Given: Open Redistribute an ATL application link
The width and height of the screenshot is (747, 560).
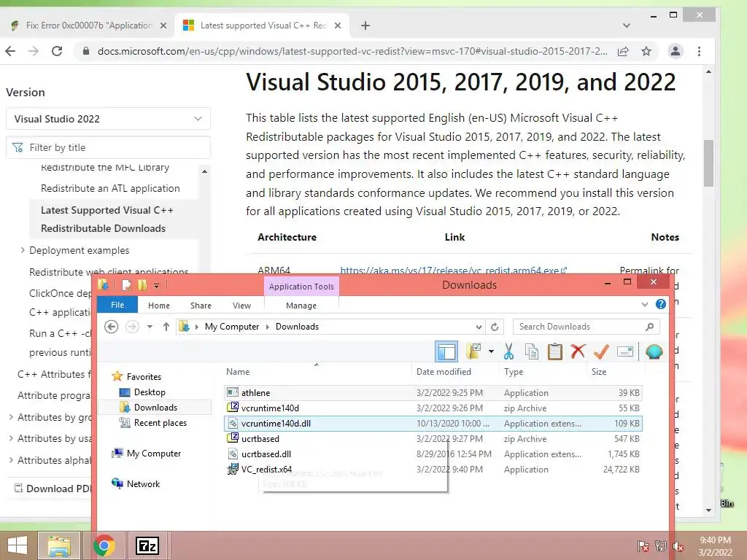Looking at the screenshot, I should click(x=110, y=189).
